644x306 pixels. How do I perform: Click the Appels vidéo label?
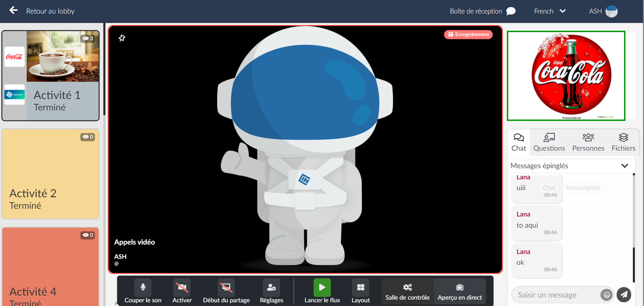[x=134, y=242]
